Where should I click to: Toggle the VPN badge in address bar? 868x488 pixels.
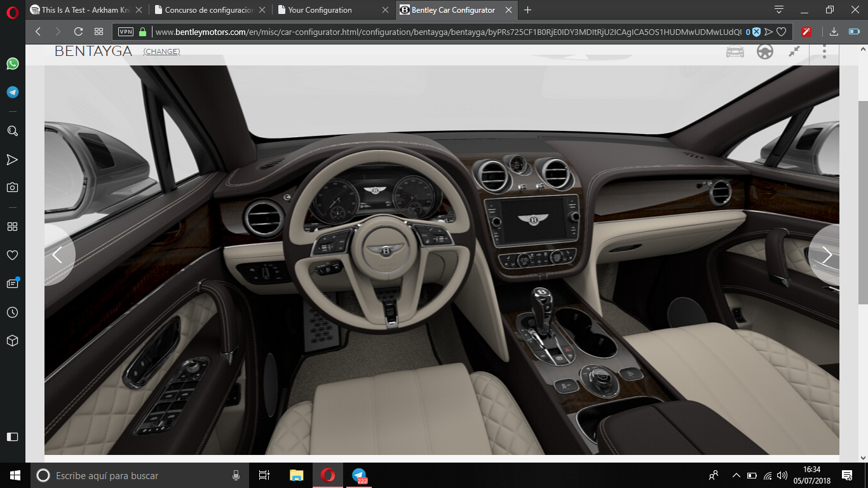126,32
